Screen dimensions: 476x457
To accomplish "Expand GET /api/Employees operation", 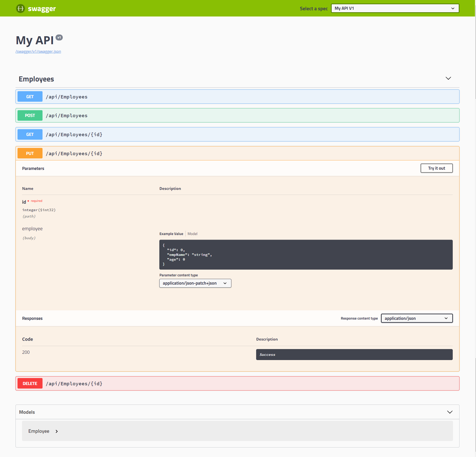I will click(237, 97).
